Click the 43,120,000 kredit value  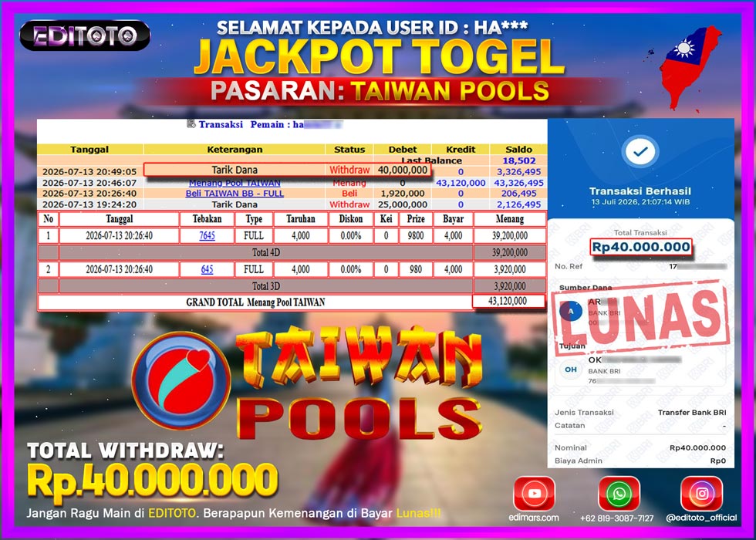(461, 183)
